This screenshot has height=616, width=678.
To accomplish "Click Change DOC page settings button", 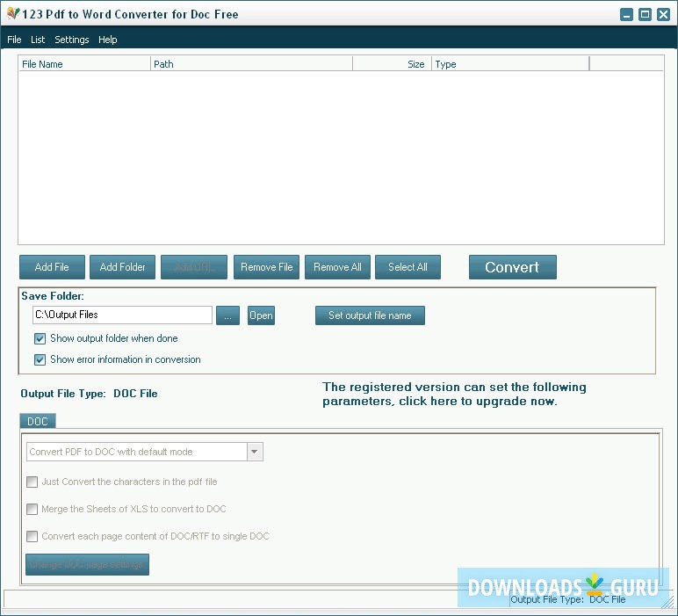I will [x=87, y=564].
